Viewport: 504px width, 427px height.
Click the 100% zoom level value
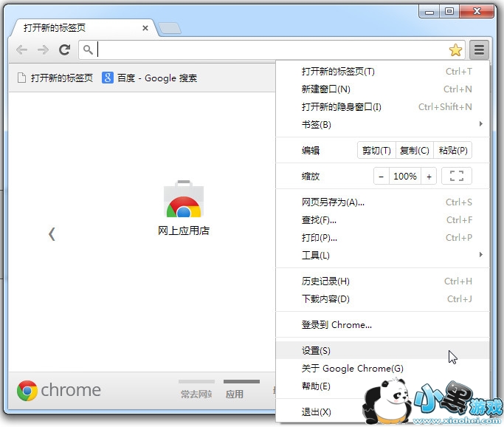(405, 177)
